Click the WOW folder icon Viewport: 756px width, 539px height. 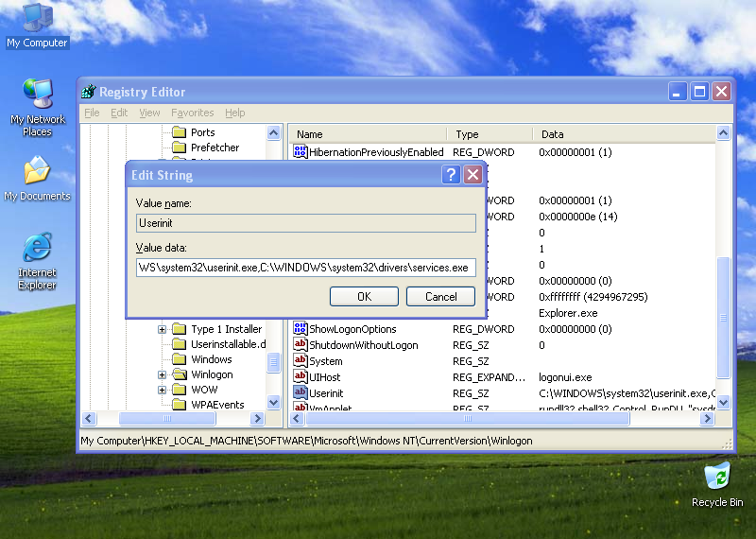[x=180, y=390]
